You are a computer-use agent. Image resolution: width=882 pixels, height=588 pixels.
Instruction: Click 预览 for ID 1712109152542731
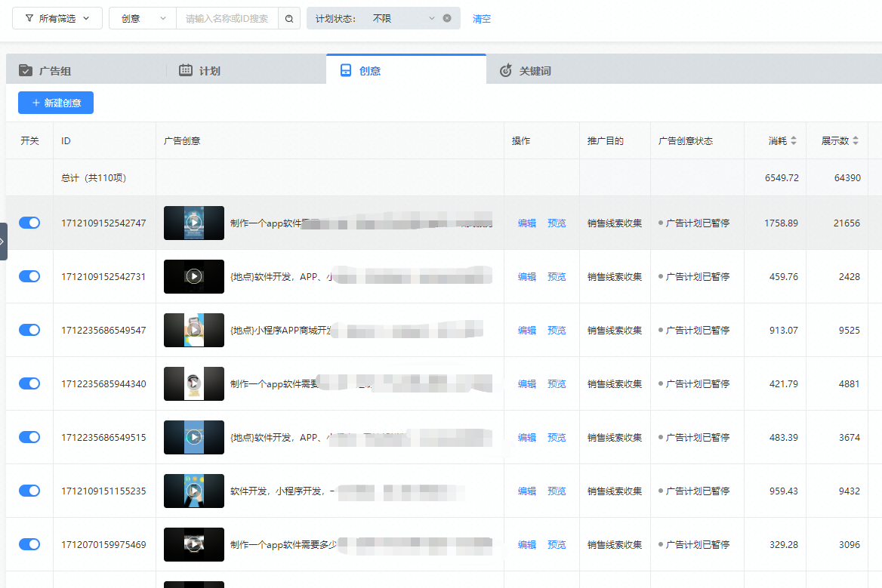(557, 276)
